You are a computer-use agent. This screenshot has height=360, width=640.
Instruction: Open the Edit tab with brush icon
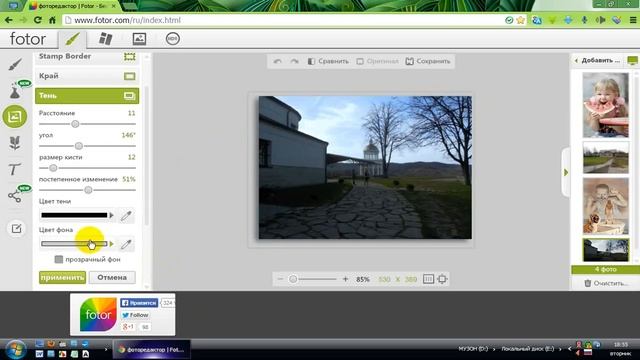tap(72, 39)
